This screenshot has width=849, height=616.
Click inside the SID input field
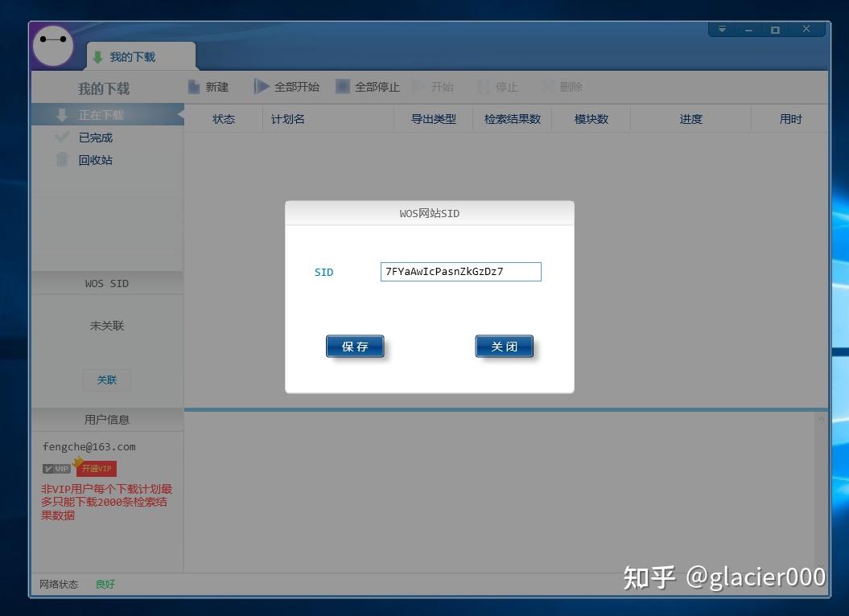pyautogui.click(x=460, y=271)
